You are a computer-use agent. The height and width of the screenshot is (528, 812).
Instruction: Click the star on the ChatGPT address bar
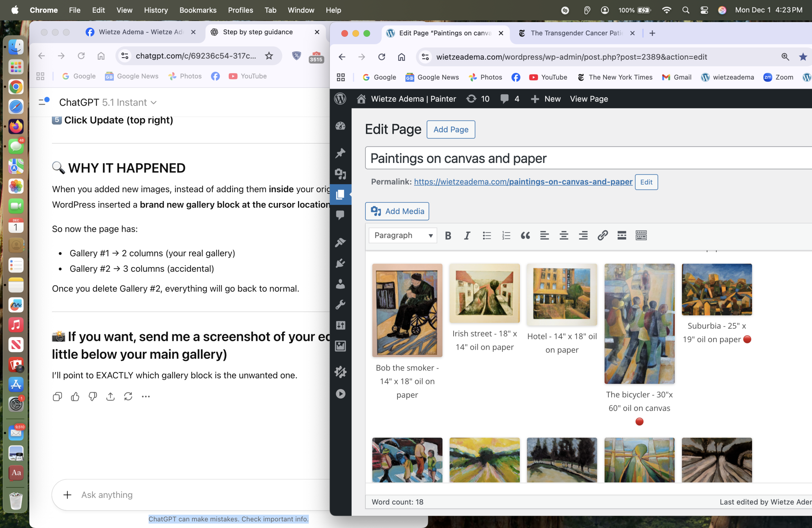(269, 56)
